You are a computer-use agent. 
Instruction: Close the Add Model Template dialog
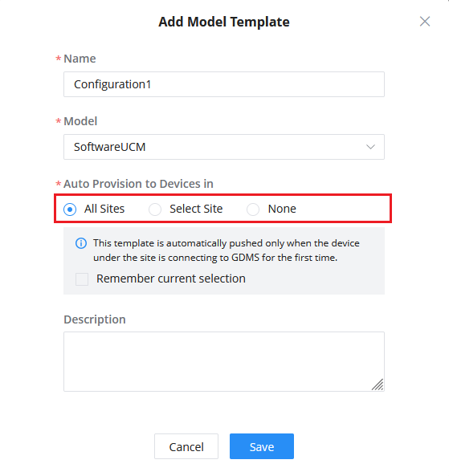tap(424, 22)
